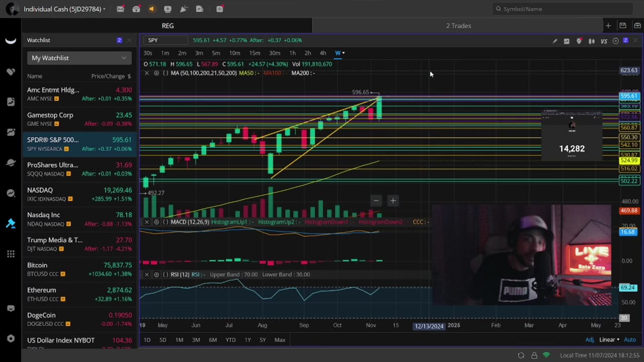Screen dimensions: 644x362
Task: Select the 15m chart interval
Action: (255, 53)
